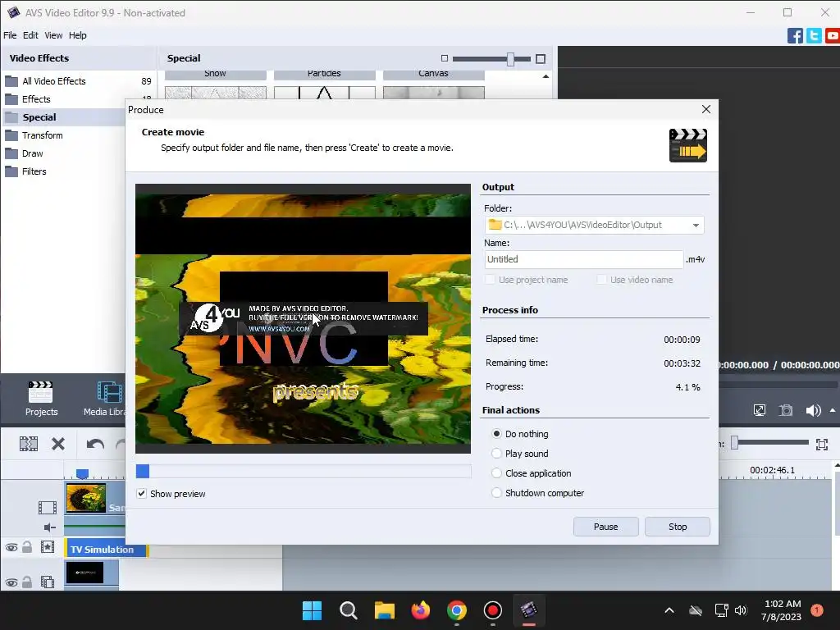Launch Firefox from taskbar

(x=421, y=610)
